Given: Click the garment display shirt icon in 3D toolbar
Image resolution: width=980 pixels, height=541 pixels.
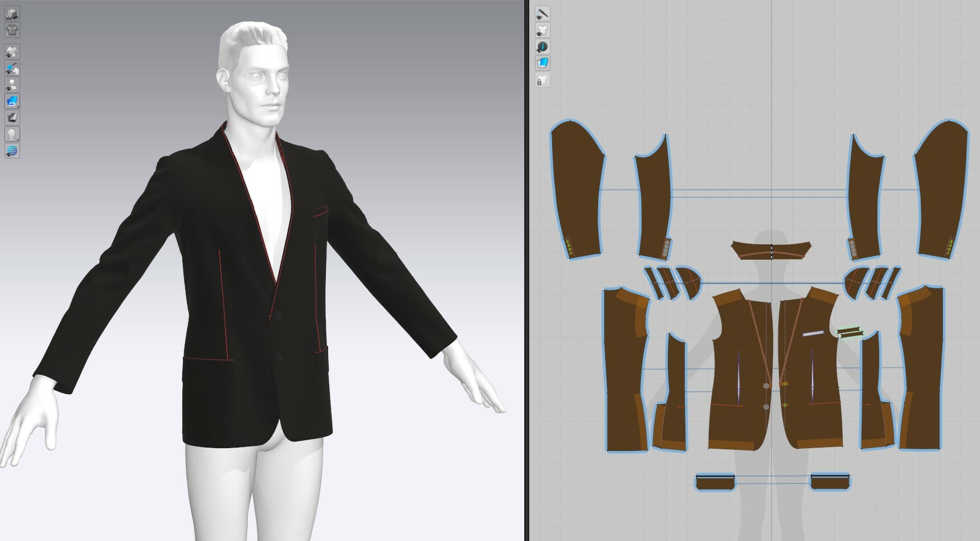Looking at the screenshot, I should (x=11, y=30).
